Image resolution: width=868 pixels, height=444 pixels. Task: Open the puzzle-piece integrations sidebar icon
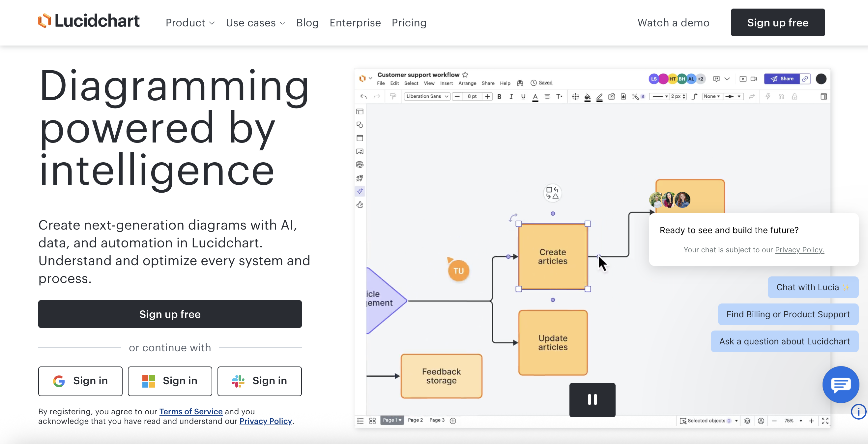point(360,205)
